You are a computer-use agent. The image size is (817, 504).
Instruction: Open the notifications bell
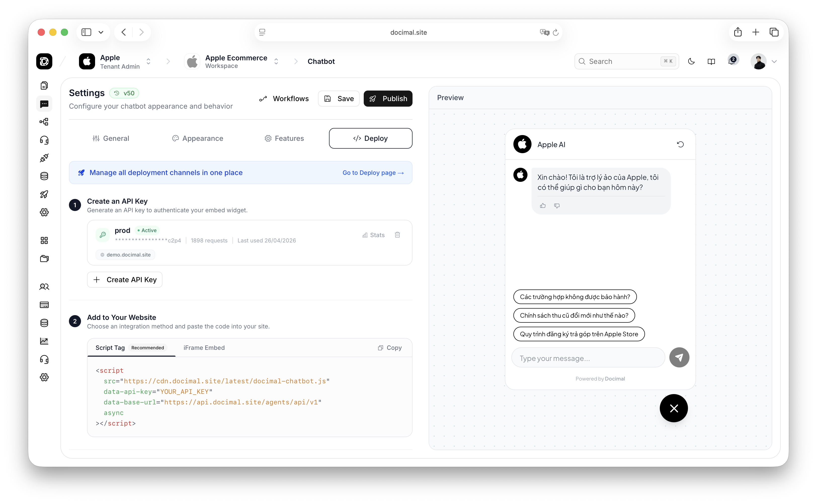732,61
